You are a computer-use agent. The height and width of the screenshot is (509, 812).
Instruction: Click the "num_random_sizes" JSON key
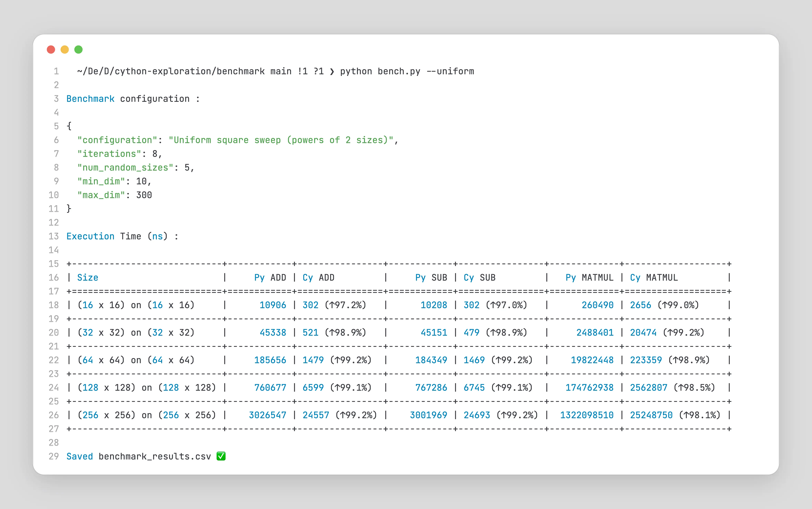(x=125, y=168)
